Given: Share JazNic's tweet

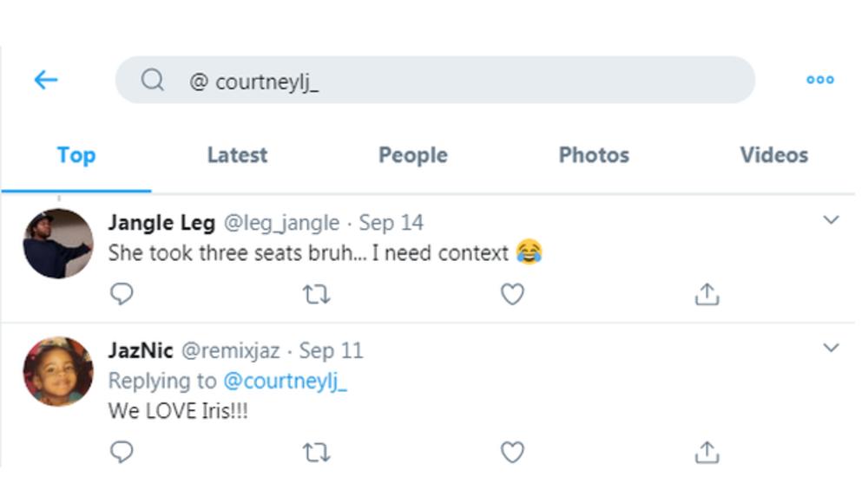Looking at the screenshot, I should (x=707, y=452).
